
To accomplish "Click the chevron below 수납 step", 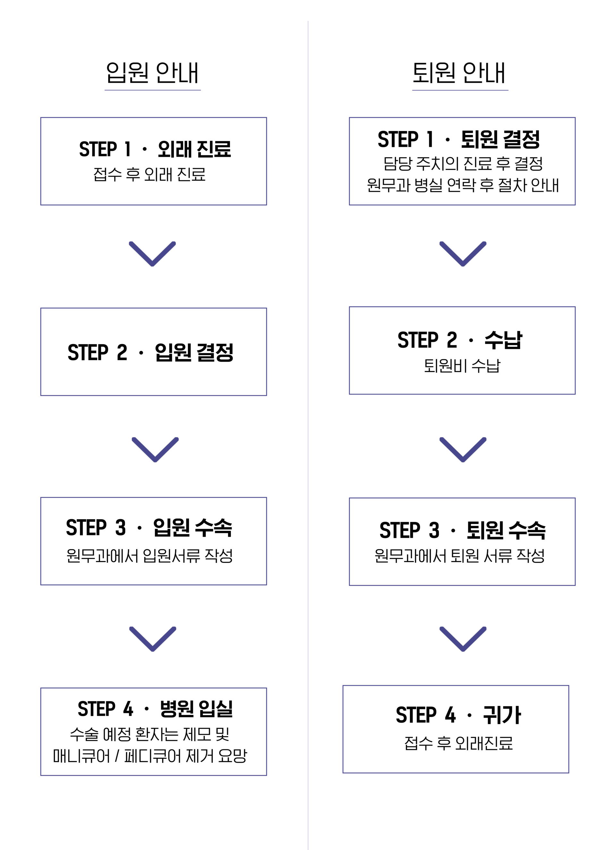I will (463, 449).
